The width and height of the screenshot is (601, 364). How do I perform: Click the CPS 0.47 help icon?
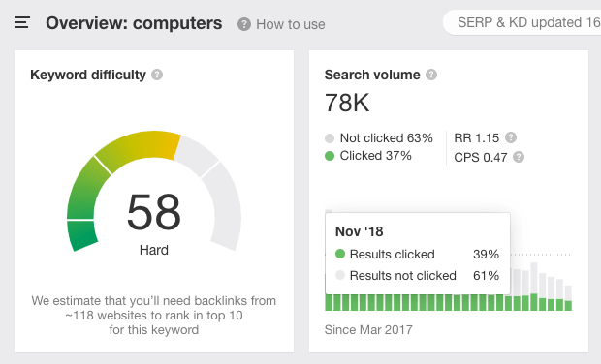pyautogui.click(x=519, y=157)
